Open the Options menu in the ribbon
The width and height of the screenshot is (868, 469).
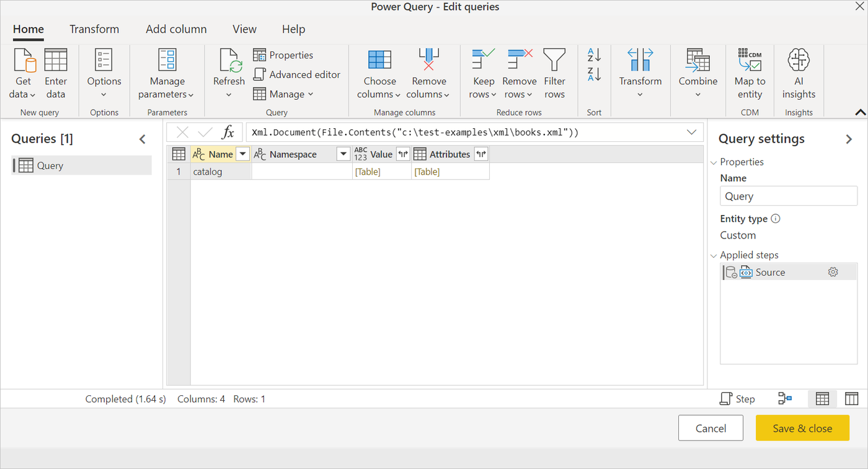pos(104,73)
